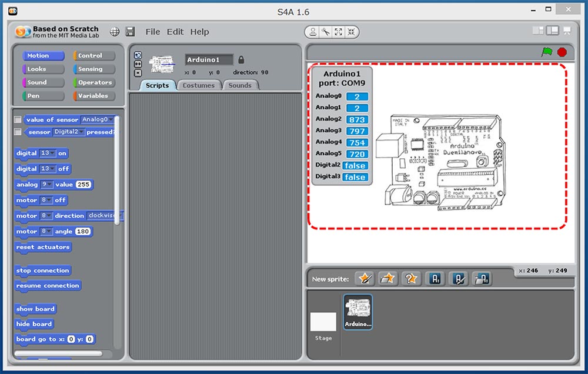588x374 pixels.
Task: Click the S4A logo icon in title bar
Action: click(13, 11)
